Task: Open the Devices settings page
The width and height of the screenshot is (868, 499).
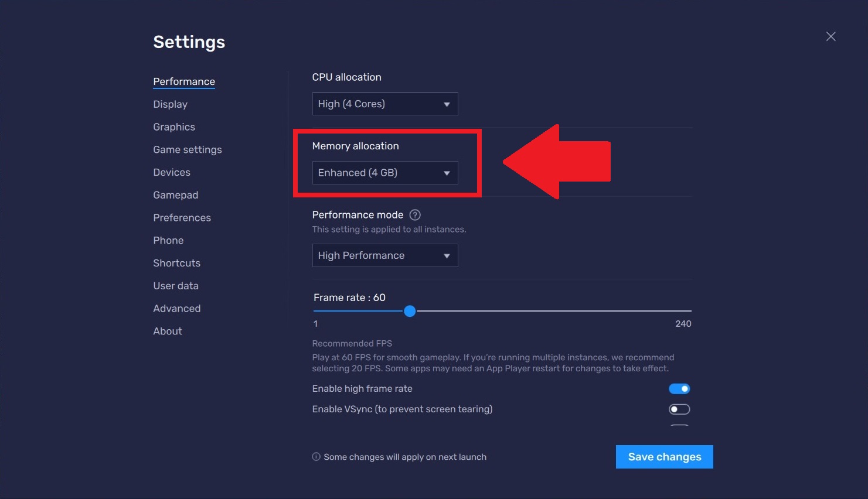Action: (x=172, y=172)
